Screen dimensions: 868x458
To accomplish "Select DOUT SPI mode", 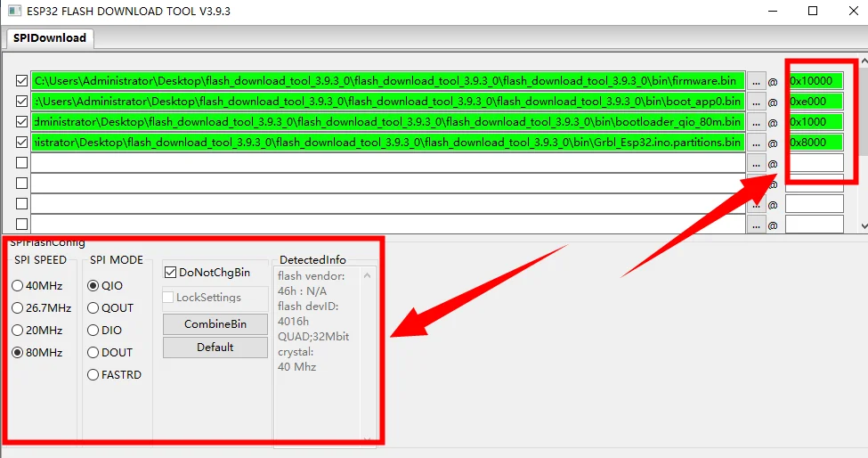I will (x=110, y=352).
